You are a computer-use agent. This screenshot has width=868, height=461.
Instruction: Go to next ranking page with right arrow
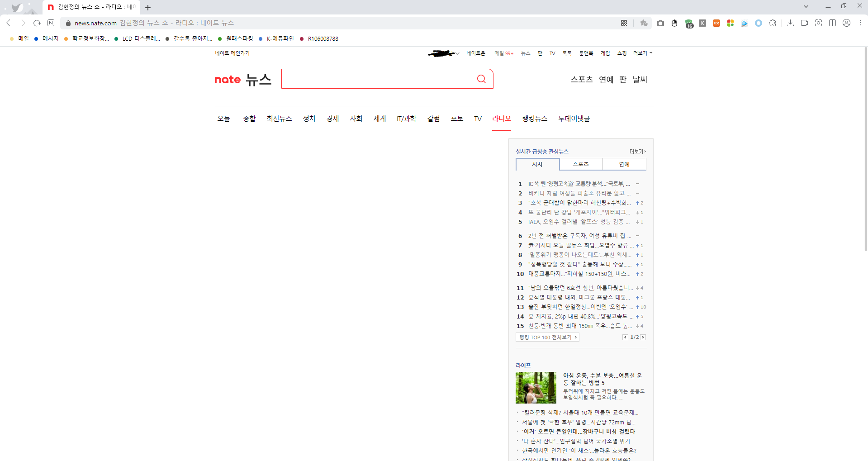pyautogui.click(x=643, y=337)
